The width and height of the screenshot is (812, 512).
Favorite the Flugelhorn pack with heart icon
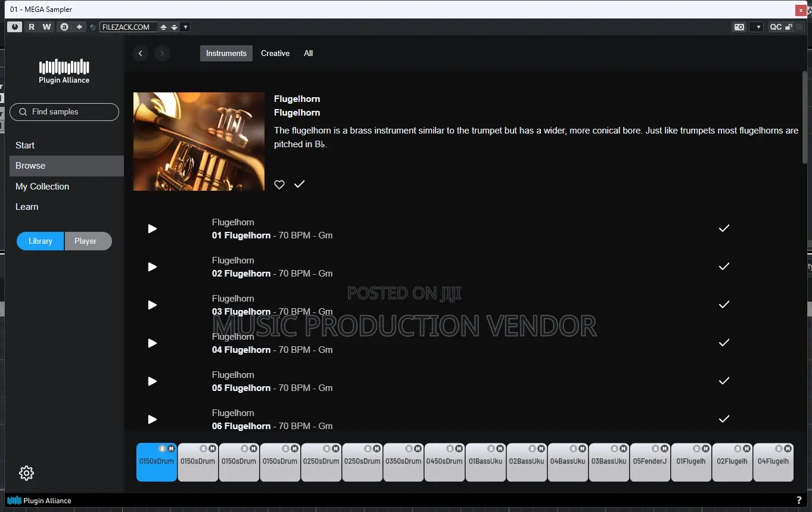(x=279, y=184)
